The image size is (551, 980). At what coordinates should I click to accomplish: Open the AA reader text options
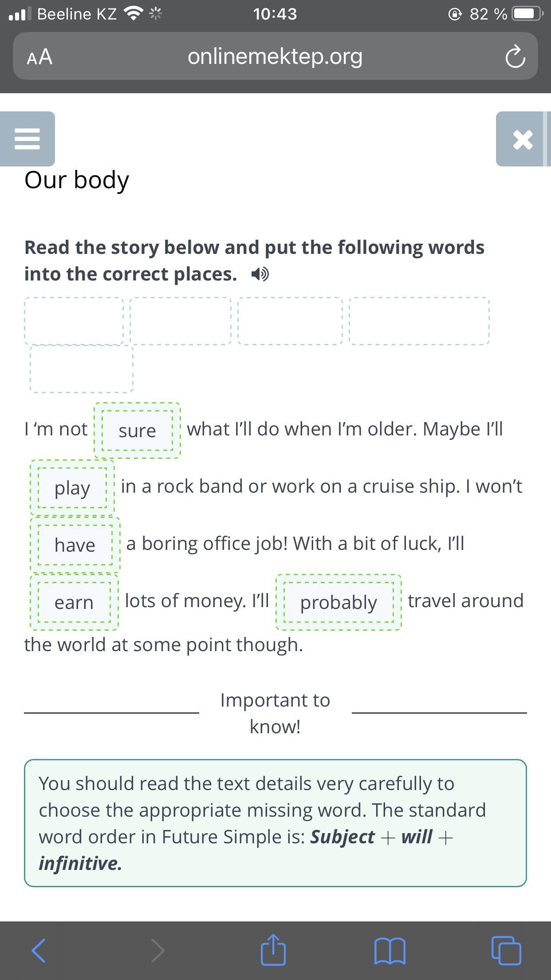click(39, 57)
